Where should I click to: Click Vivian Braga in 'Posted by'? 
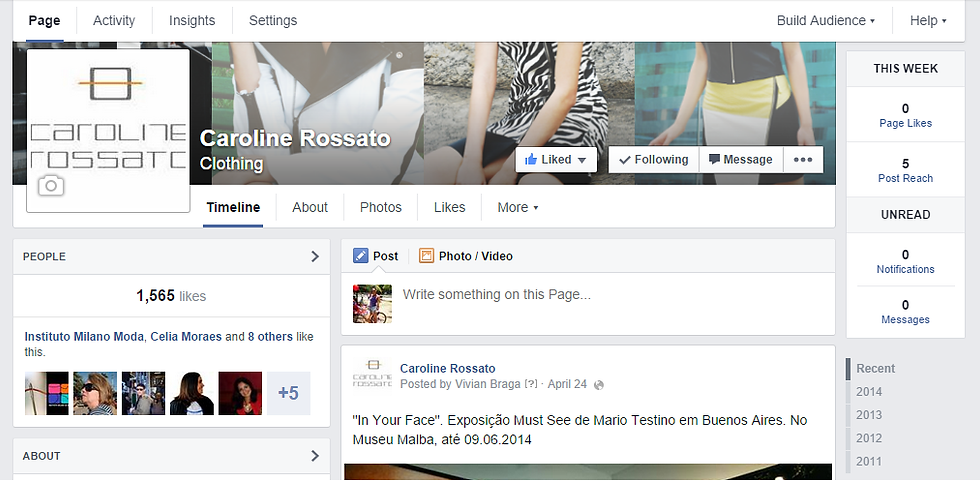point(488,384)
